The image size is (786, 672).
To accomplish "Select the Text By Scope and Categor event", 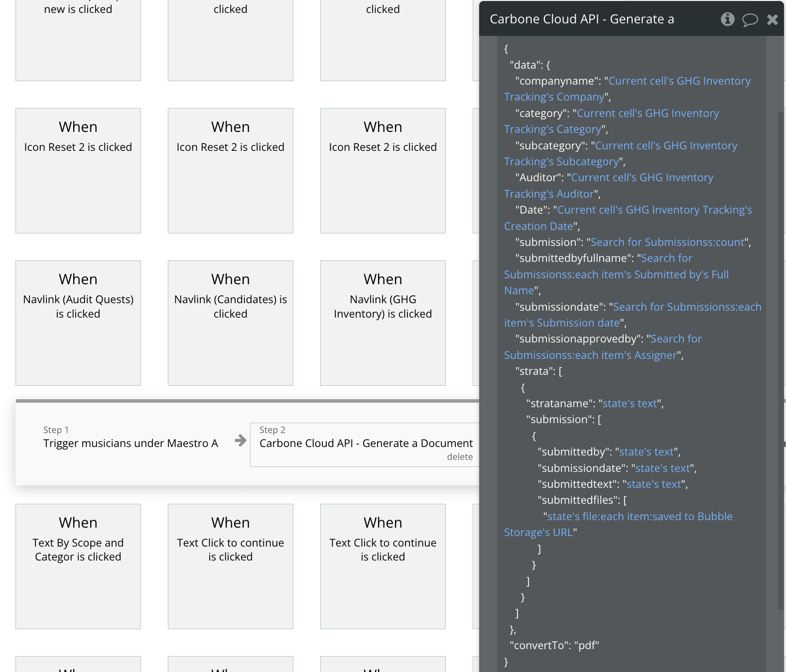I will [x=78, y=566].
